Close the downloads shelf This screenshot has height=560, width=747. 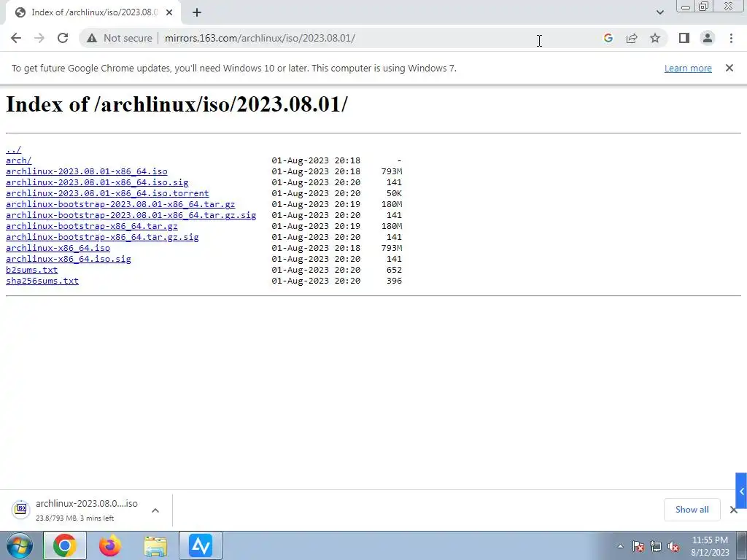coord(734,510)
